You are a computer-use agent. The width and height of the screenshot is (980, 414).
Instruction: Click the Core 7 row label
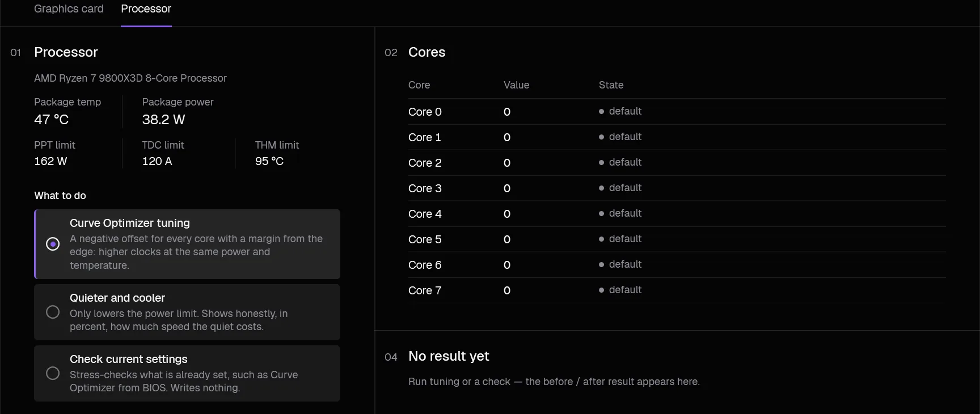(425, 290)
